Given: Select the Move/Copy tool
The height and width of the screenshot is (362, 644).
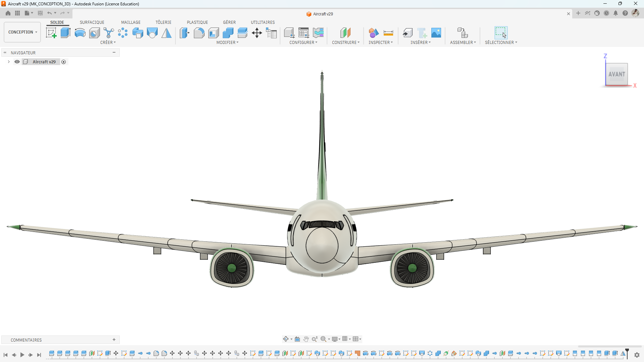Looking at the screenshot, I should click(257, 33).
